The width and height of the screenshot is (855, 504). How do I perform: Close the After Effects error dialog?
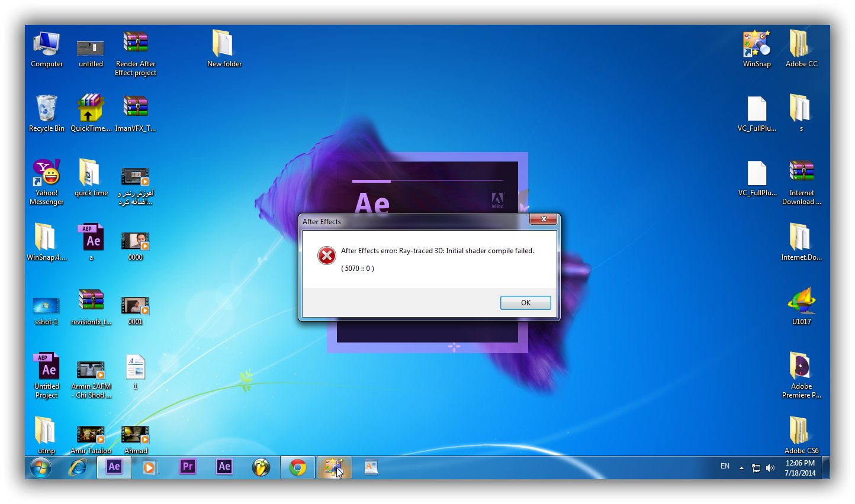543,219
